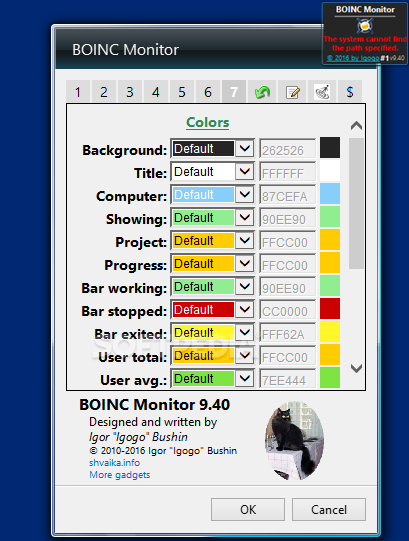Viewport: 409px width, 541px height.
Task: Select the active tab 7
Action: pyautogui.click(x=234, y=92)
